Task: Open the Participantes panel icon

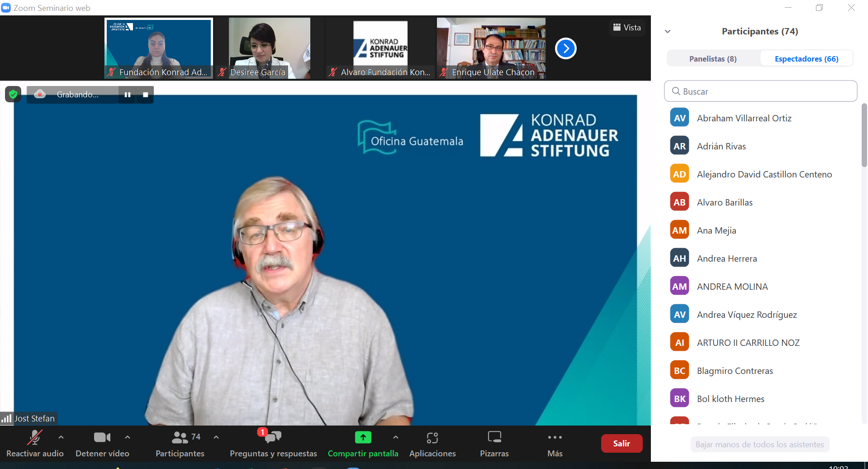Action: click(180, 438)
